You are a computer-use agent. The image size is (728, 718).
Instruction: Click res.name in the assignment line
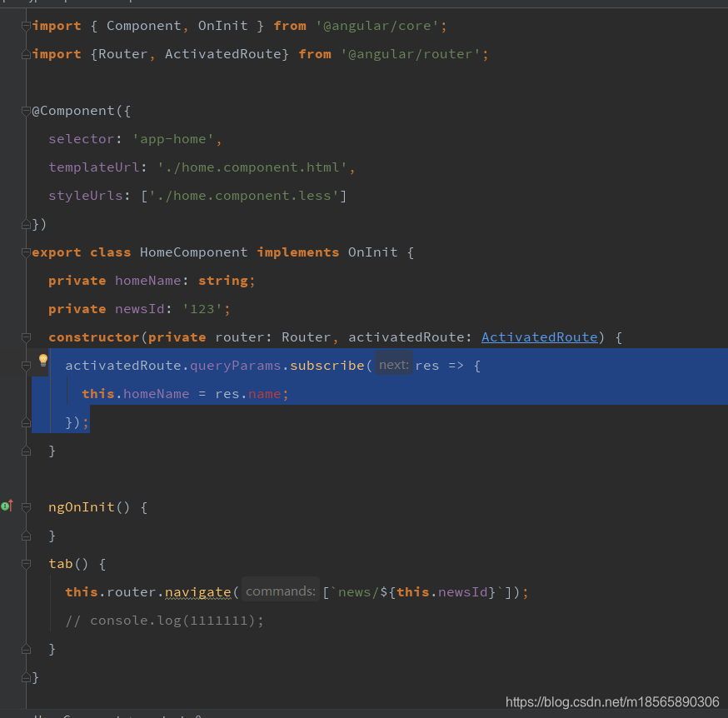(248, 394)
